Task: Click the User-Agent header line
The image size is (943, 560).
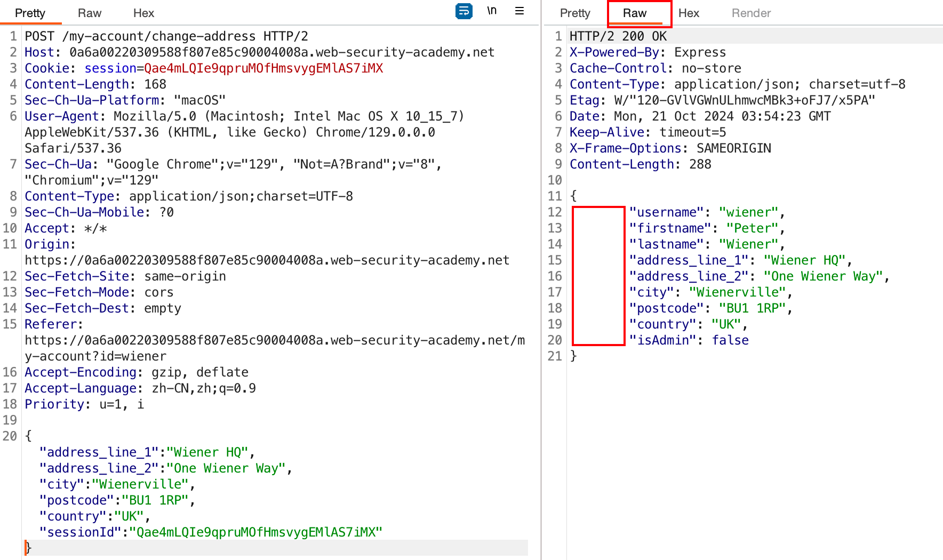Action: click(x=244, y=116)
